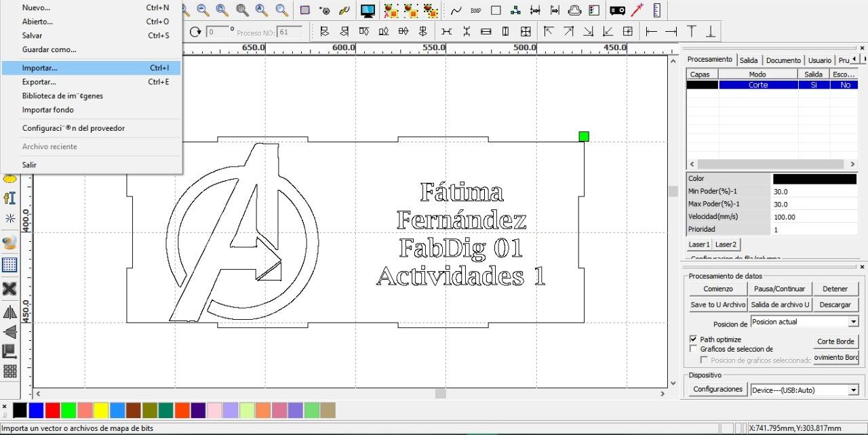Click the rotate arrow icon beside angle field
Viewport: 868px width, 435px height.
coord(196,31)
